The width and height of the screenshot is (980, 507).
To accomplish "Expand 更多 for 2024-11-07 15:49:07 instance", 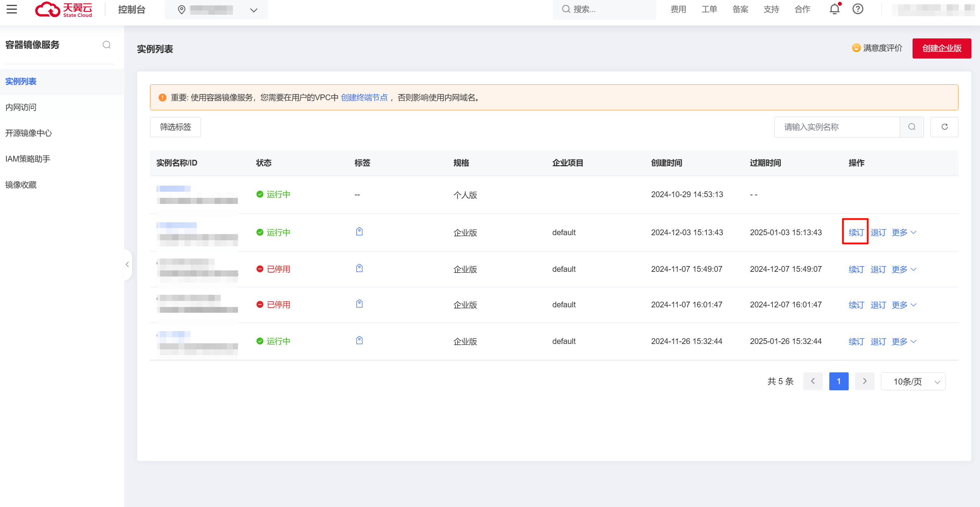I will 904,269.
